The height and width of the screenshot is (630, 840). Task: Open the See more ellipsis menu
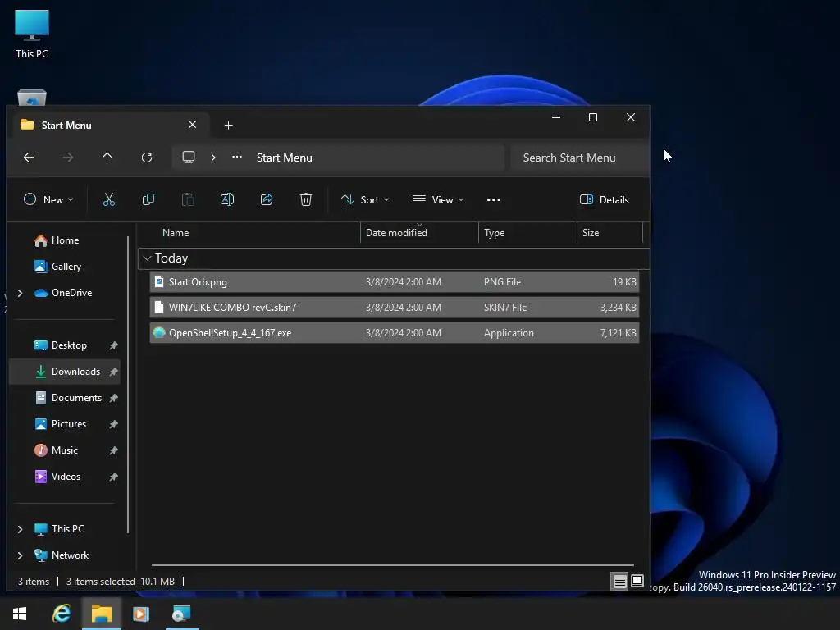click(x=493, y=200)
